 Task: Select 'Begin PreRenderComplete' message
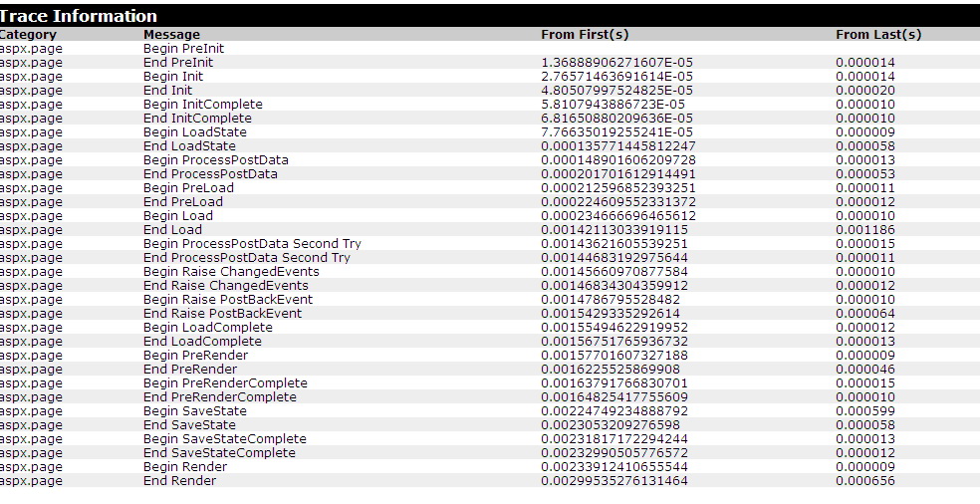coord(226,382)
